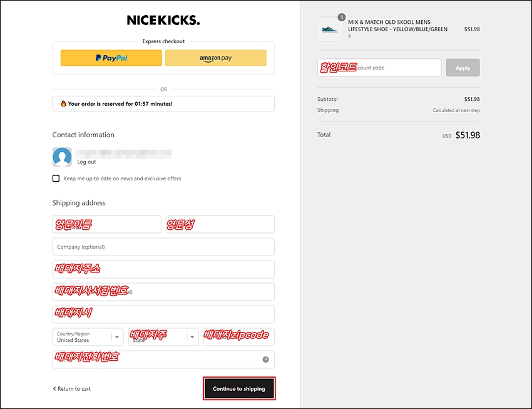Focus the discount code field

pyautogui.click(x=379, y=68)
